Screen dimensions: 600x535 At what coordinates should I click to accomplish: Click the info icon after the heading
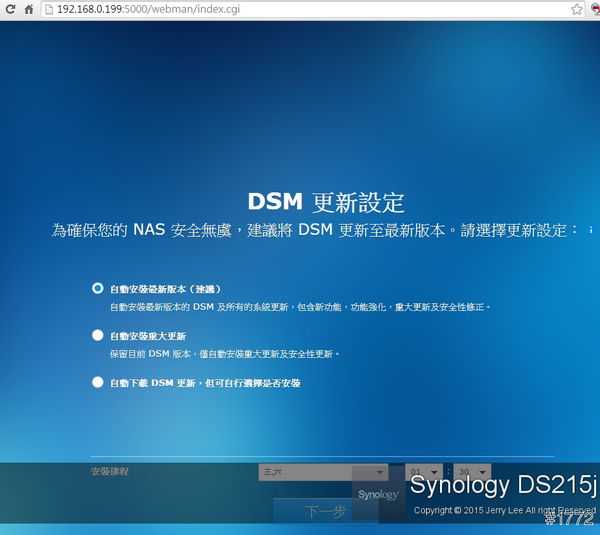(590, 230)
